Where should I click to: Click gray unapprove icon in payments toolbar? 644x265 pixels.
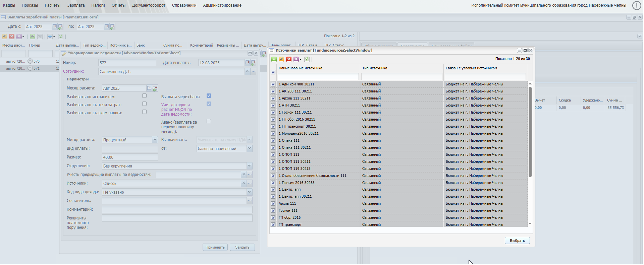[x=40, y=37]
